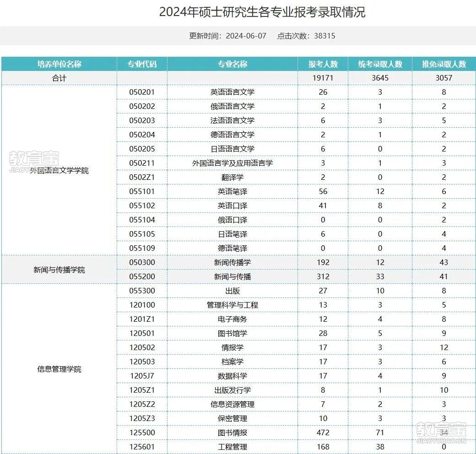The width and height of the screenshot is (476, 454).
Task: Click major name "档案学"
Action: point(233,362)
